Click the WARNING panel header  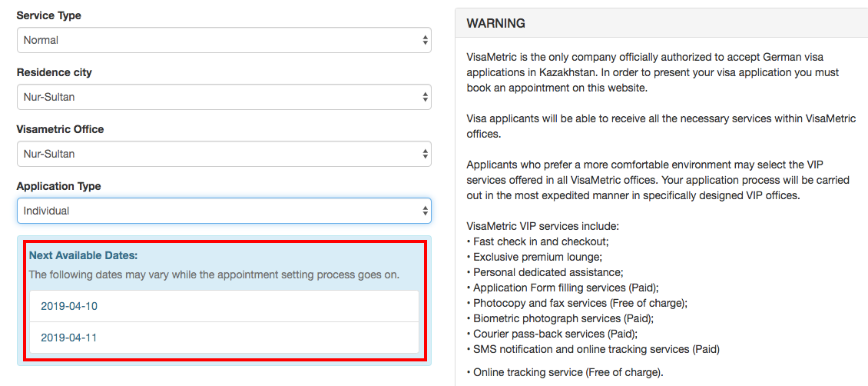661,23
